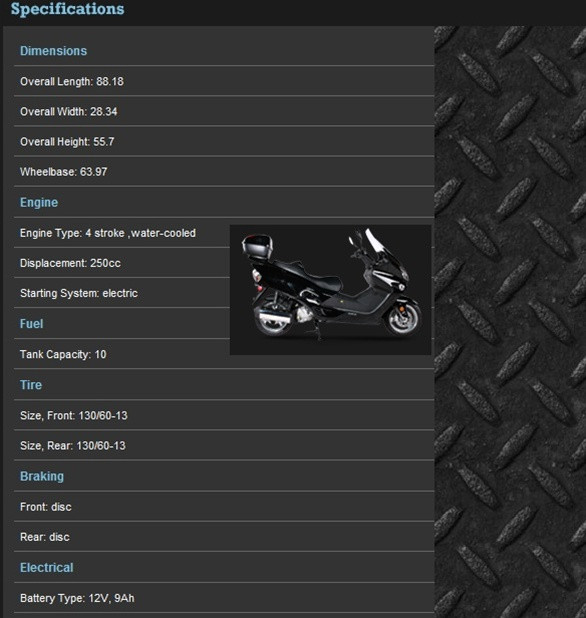Click the Engine section heading

(x=39, y=202)
